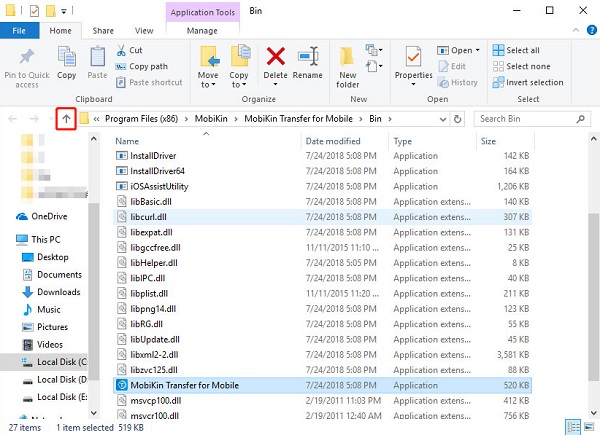Open Desktop in the sidebar
This screenshot has width=600, height=435.
(x=45, y=257)
